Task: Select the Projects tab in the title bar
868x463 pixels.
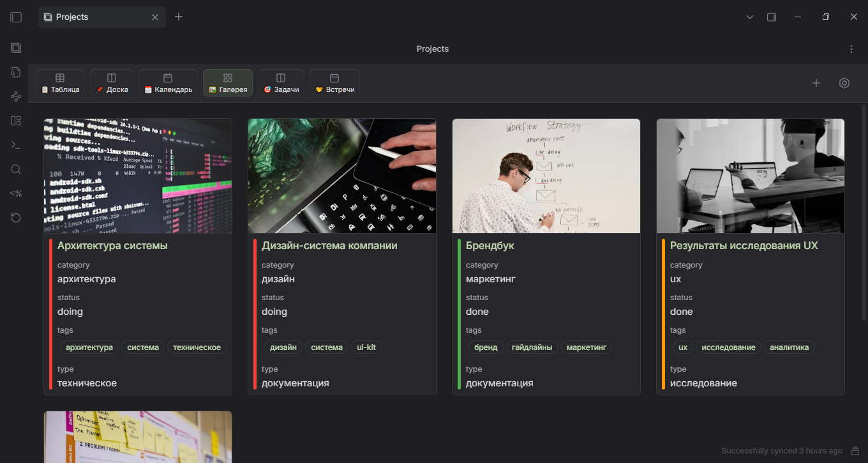Action: click(x=102, y=17)
